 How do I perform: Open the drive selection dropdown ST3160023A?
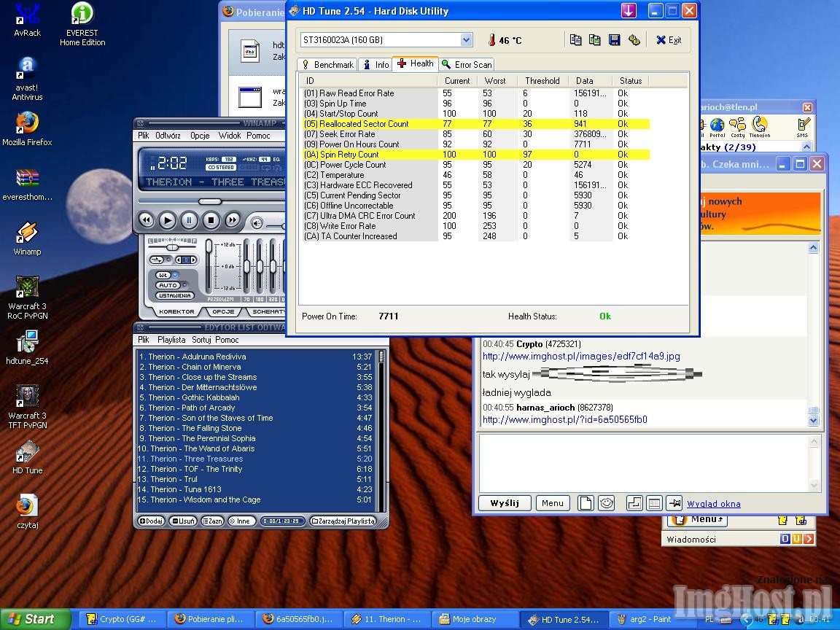[x=386, y=39]
